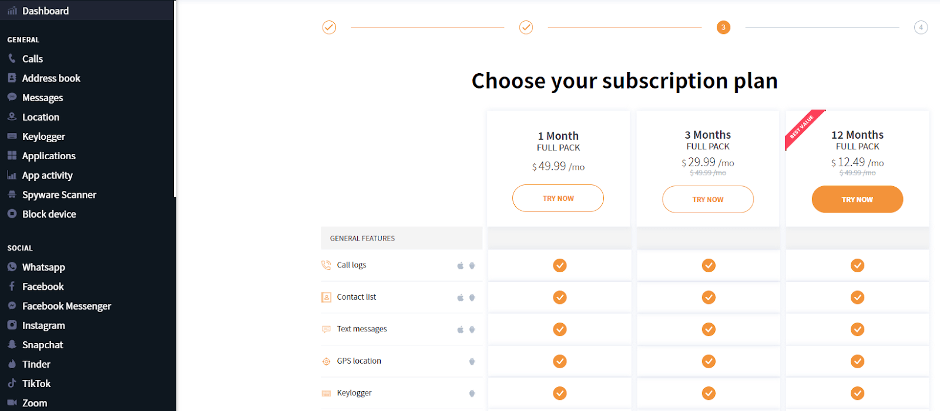This screenshot has width=941, height=412.
Task: Open the Calls phone icon in sidebar
Action: (11, 59)
